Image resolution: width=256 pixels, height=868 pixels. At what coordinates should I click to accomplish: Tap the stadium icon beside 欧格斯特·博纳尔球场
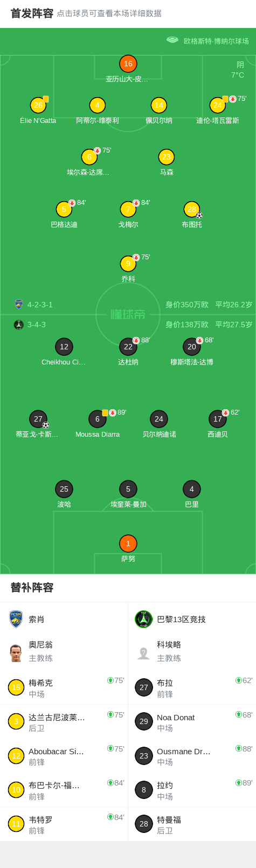tap(172, 40)
